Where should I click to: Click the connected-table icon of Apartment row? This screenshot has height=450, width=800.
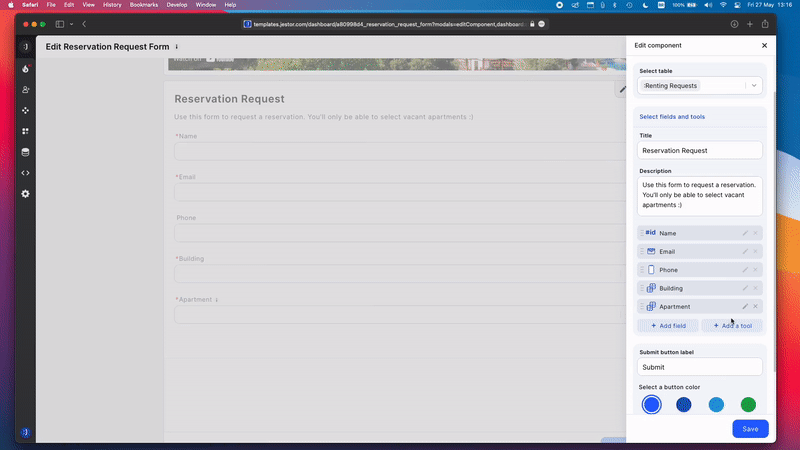tap(651, 307)
